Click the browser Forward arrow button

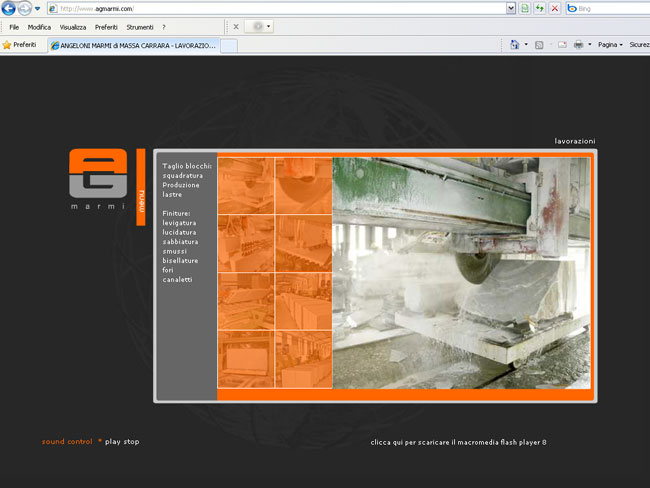(x=24, y=8)
